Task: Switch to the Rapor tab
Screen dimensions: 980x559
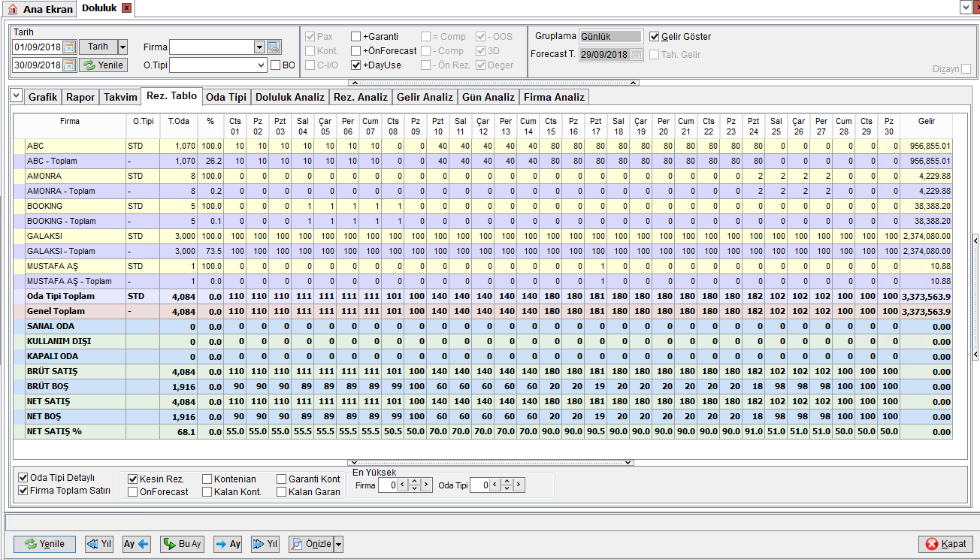Action: 80,97
